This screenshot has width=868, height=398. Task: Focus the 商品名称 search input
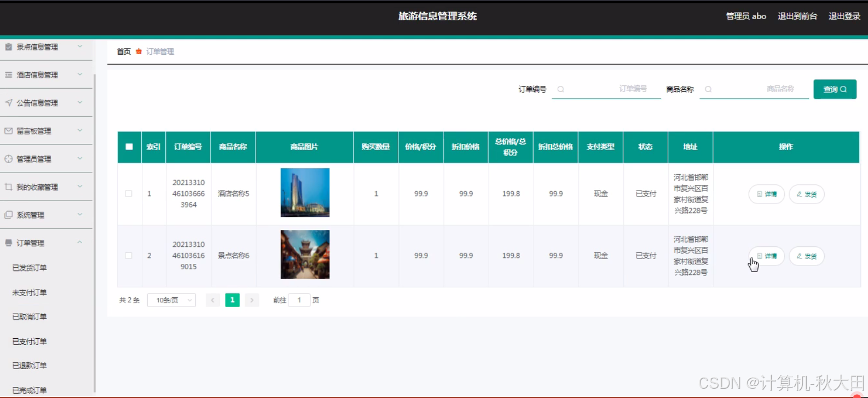point(754,89)
